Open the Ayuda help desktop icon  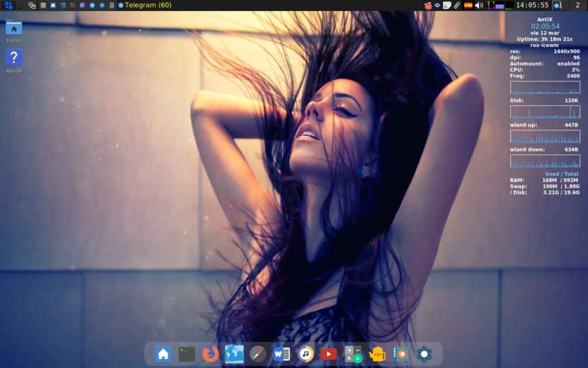tap(14, 61)
